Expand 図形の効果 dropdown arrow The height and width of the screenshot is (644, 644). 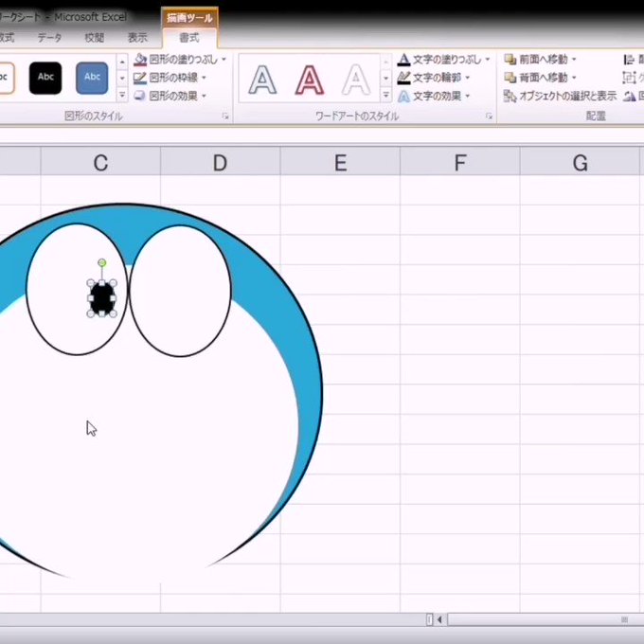click(x=205, y=96)
